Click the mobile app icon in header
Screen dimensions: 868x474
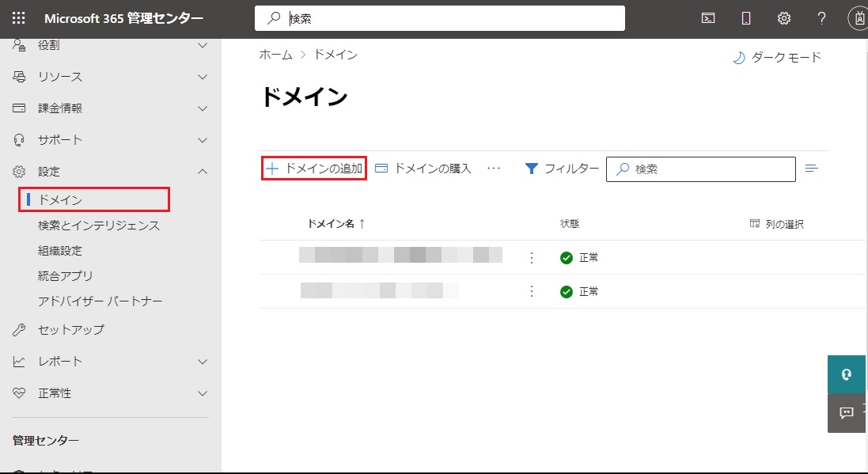point(746,18)
